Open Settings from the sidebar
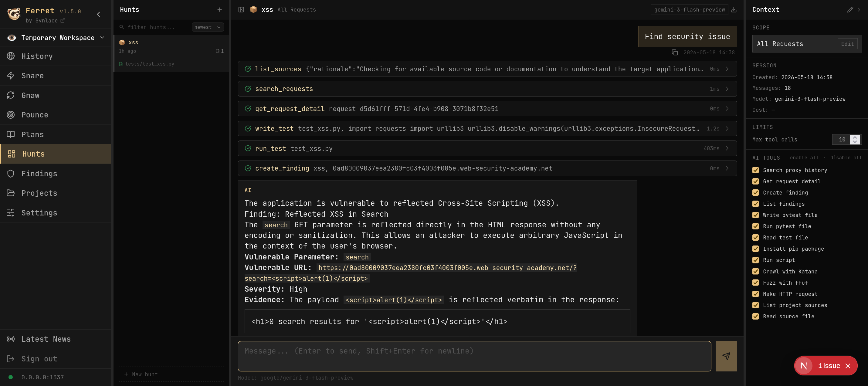This screenshot has height=386, width=868. coord(56,212)
